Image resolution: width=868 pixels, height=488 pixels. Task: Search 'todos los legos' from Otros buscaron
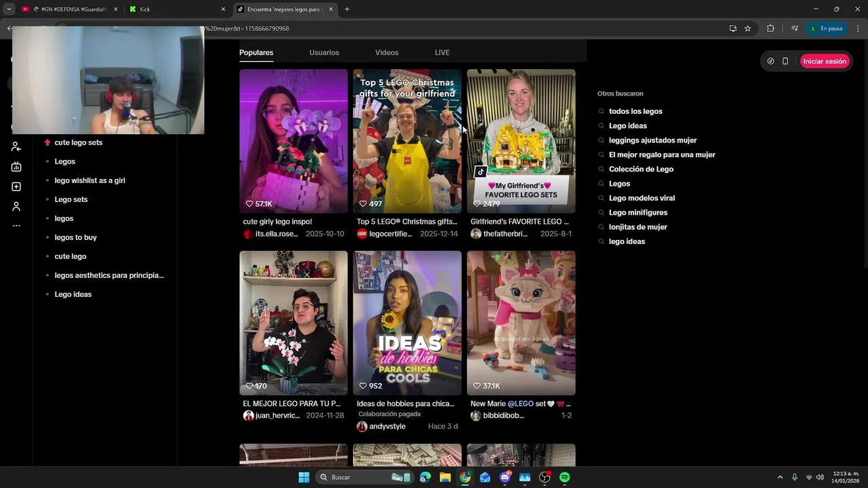click(635, 111)
